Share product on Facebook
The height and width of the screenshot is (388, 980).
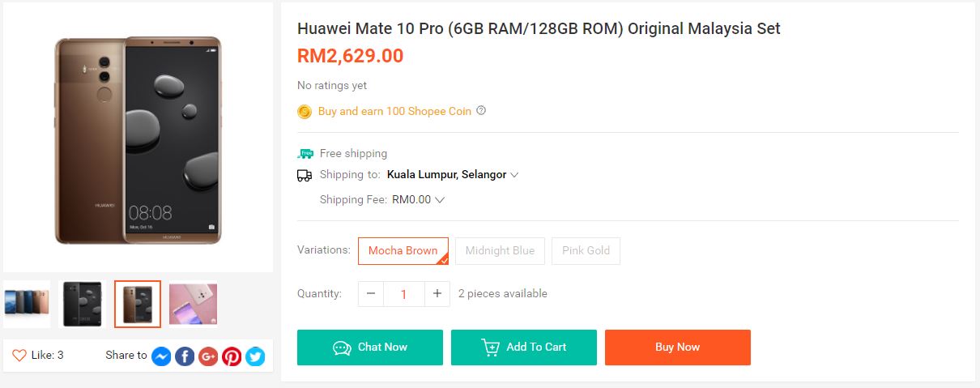(185, 356)
